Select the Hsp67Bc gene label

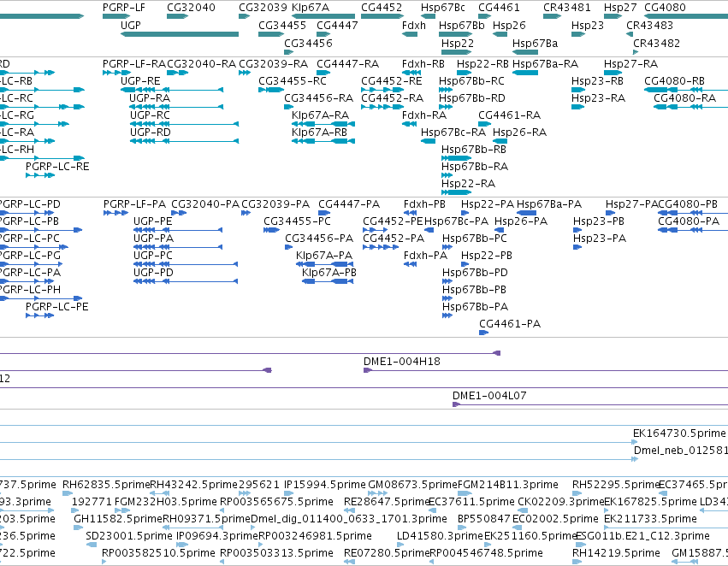[443, 8]
